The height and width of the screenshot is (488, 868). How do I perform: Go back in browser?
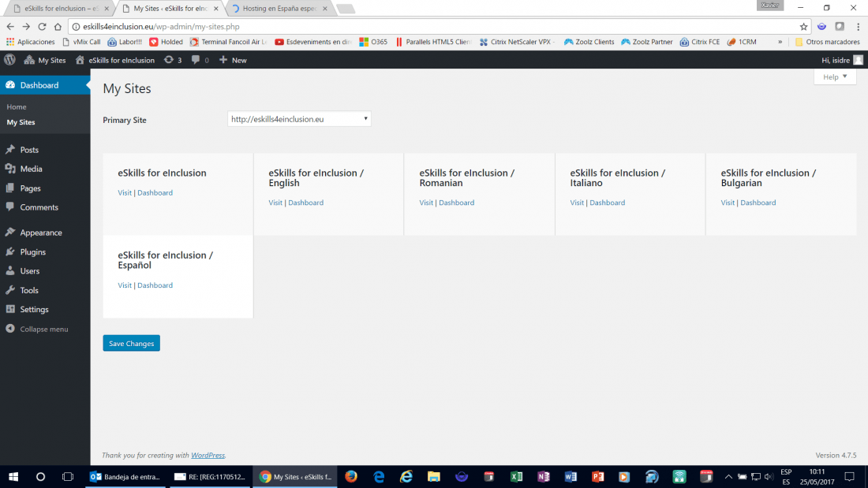10,27
